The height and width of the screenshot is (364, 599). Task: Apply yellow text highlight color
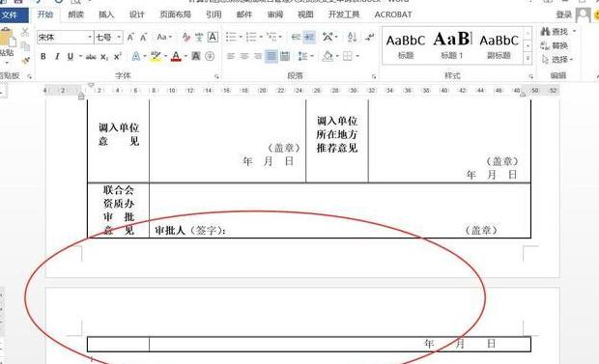(x=156, y=57)
